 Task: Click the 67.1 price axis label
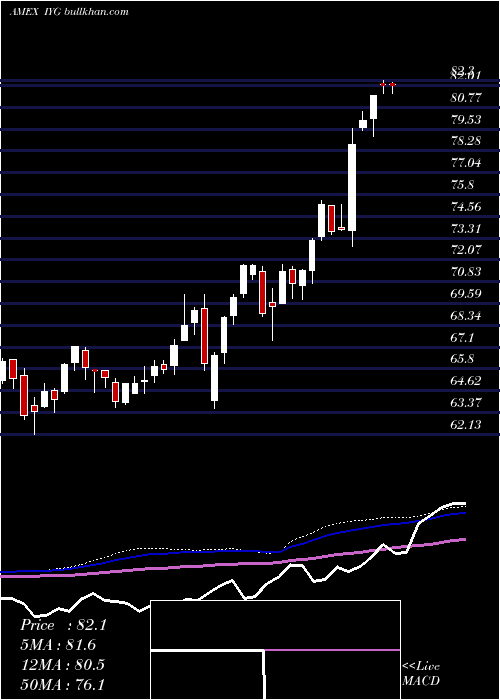(x=463, y=338)
